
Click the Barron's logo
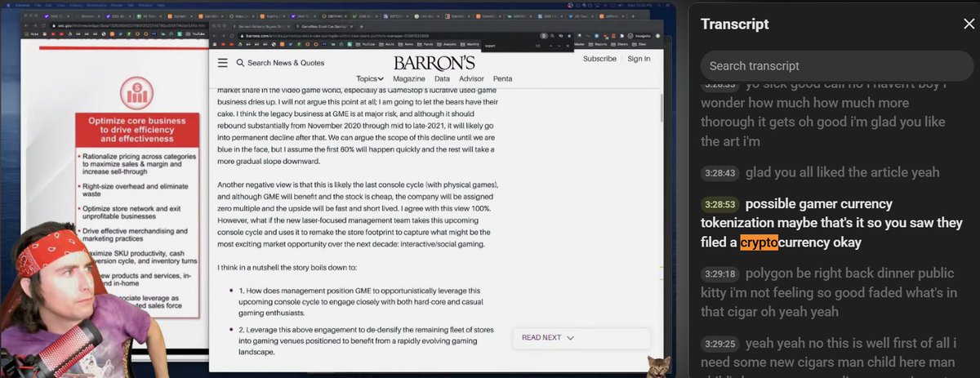coord(434,63)
